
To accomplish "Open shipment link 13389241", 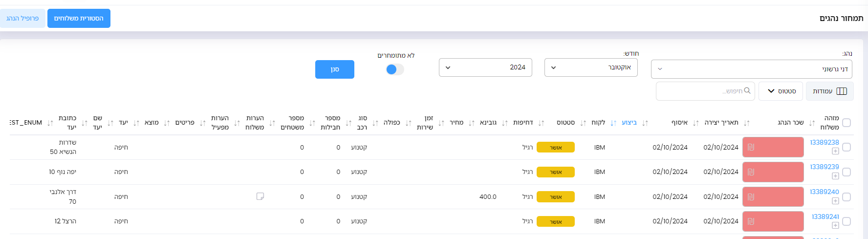I will coord(825,217).
